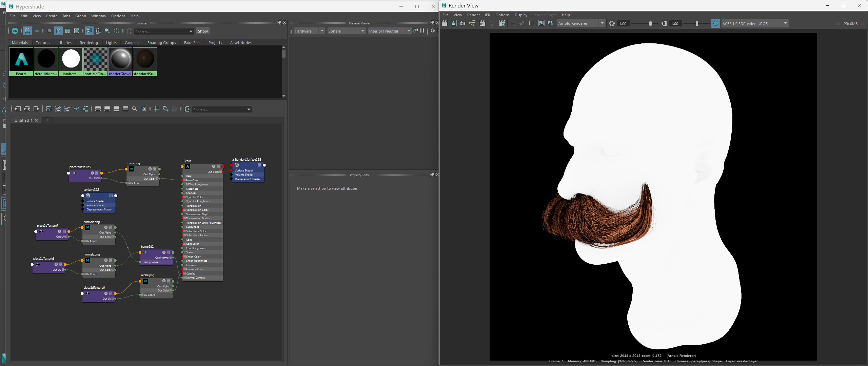Viewport: 868px width, 366px height.
Task: Open node editor search dropdown arrow
Action: pyautogui.click(x=249, y=109)
